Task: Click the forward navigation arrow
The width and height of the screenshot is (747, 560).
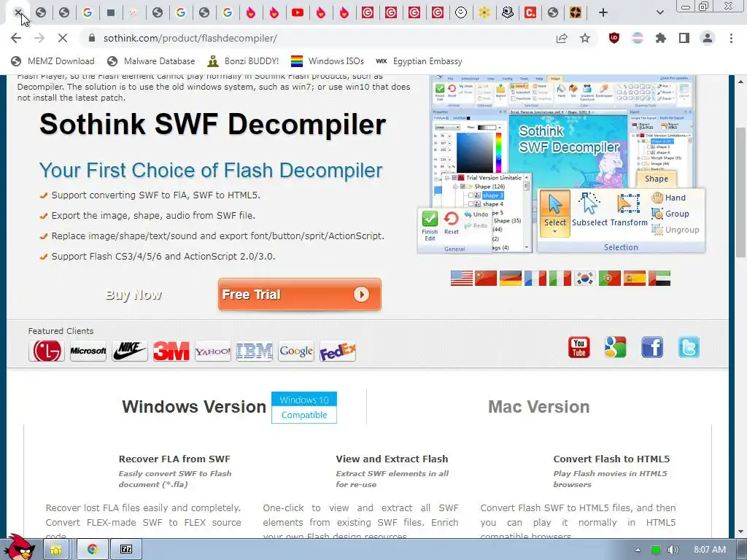Action: tap(39, 38)
